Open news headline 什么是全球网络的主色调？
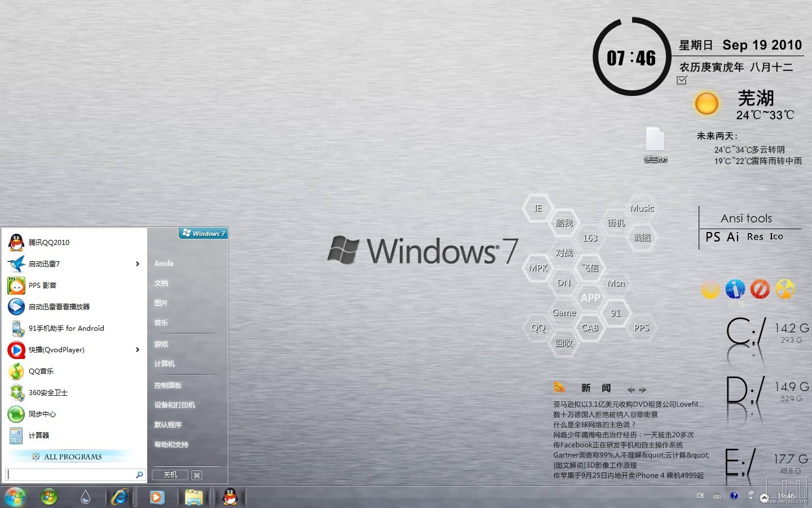 594,424
